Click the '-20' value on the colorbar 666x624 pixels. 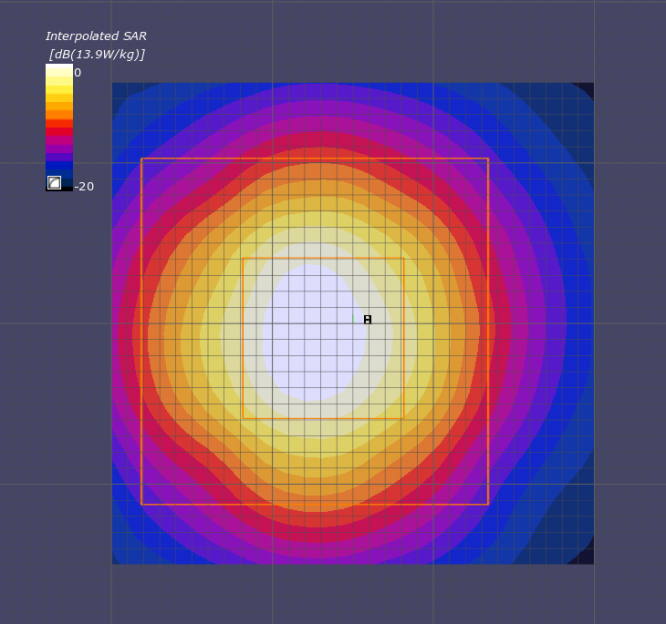pos(84,186)
